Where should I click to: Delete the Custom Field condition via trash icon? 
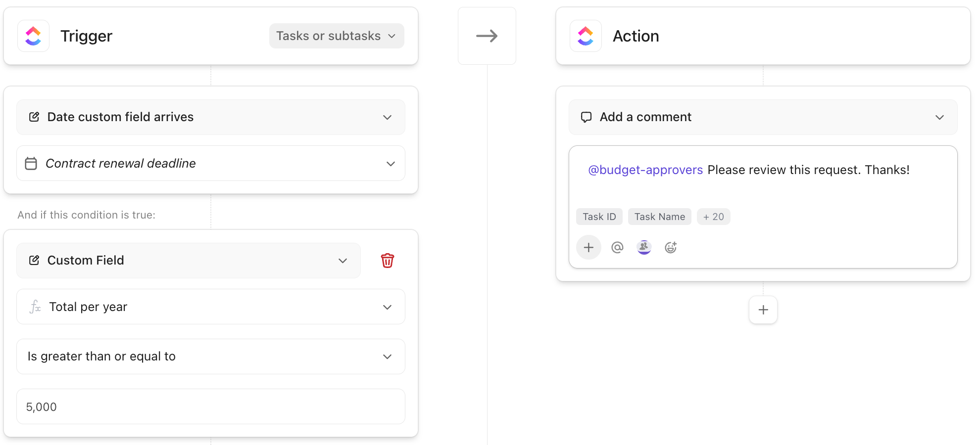click(388, 261)
